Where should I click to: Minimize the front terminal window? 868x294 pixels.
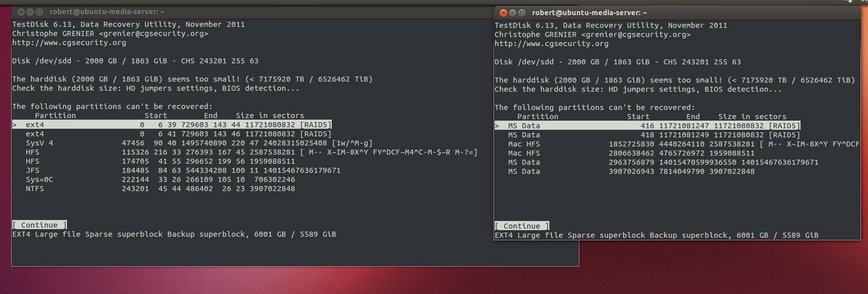pyautogui.click(x=512, y=13)
